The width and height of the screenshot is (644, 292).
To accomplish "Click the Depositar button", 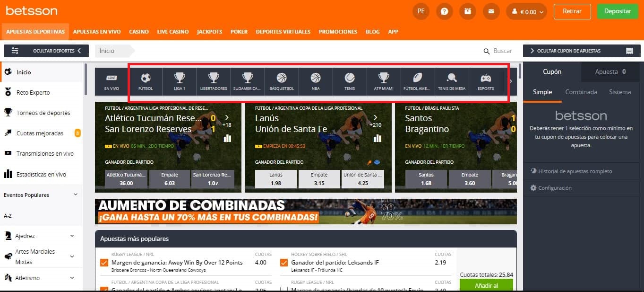I will click(x=618, y=11).
